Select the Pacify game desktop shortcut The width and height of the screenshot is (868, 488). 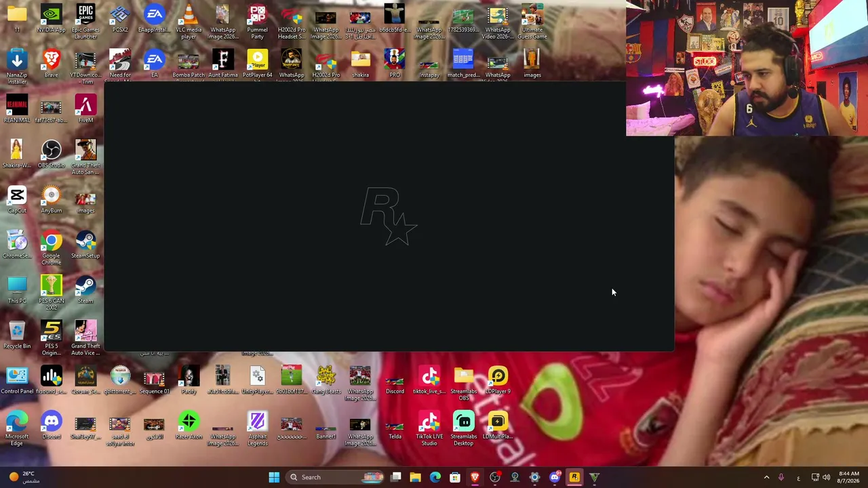pos(189,380)
